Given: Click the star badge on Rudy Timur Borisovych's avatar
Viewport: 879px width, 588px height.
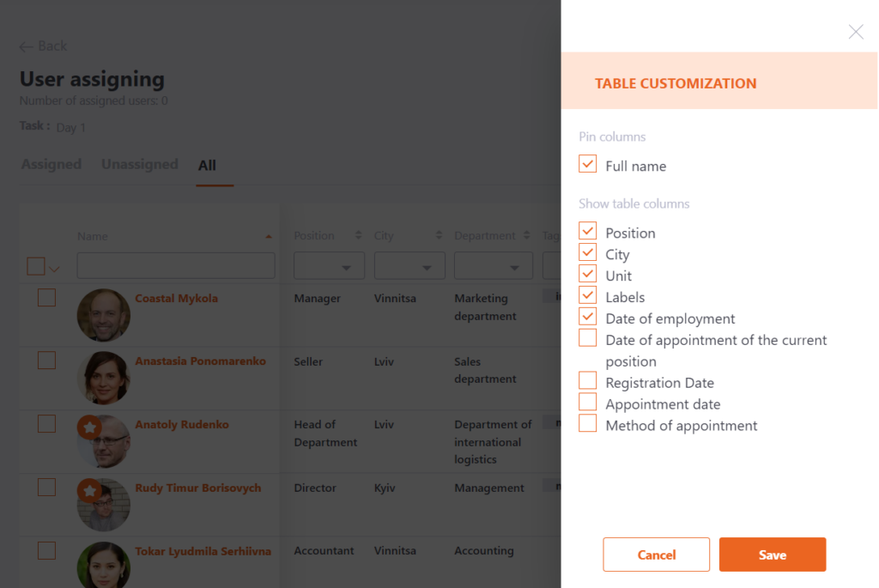Looking at the screenshot, I should (90, 486).
